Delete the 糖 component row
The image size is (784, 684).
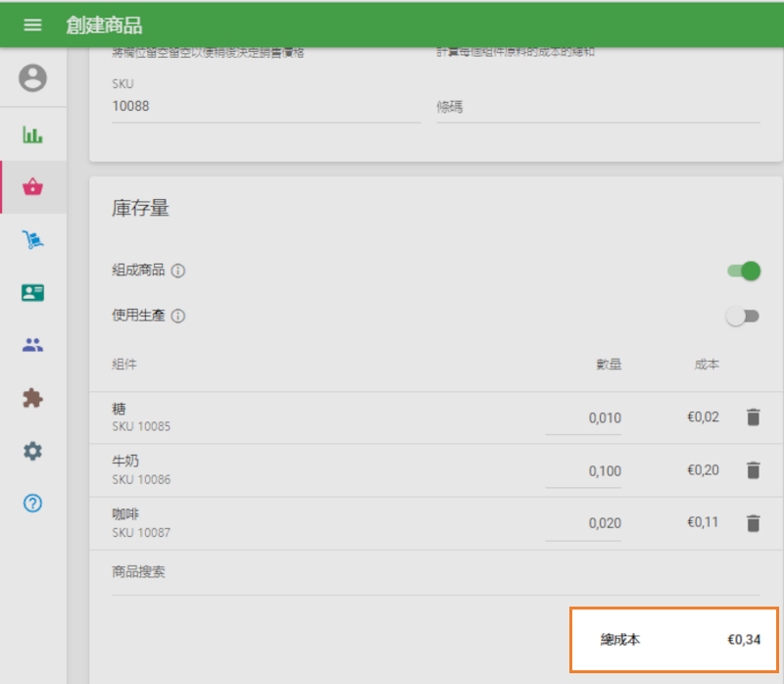point(753,417)
